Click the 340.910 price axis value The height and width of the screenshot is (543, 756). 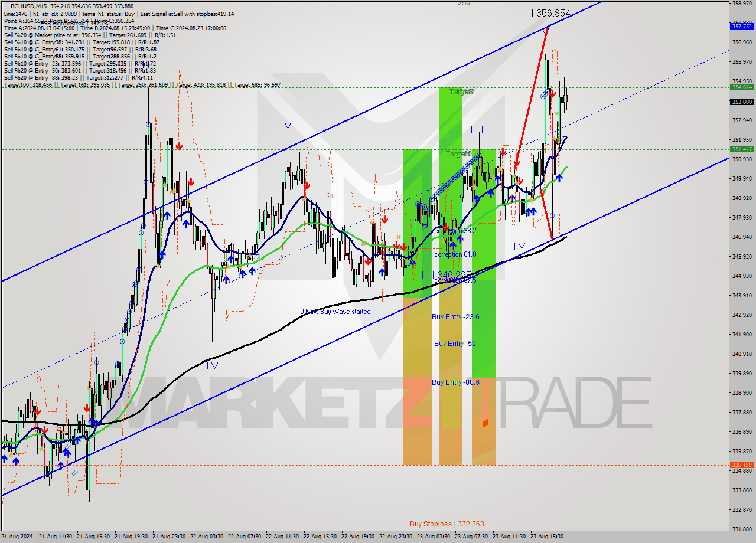(x=742, y=354)
